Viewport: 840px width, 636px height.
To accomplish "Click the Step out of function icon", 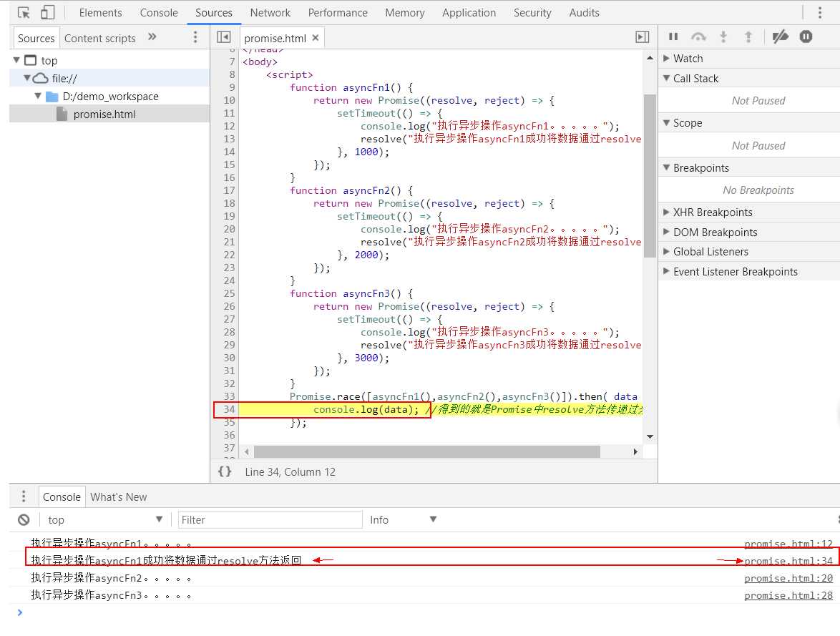I will [x=748, y=36].
